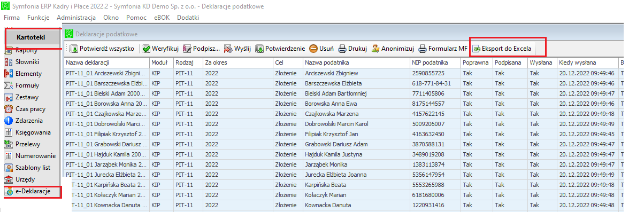Viewport: 644px width, 212px height.
Task: Click taxpayer name Karpińska Beata
Action: coord(326,185)
